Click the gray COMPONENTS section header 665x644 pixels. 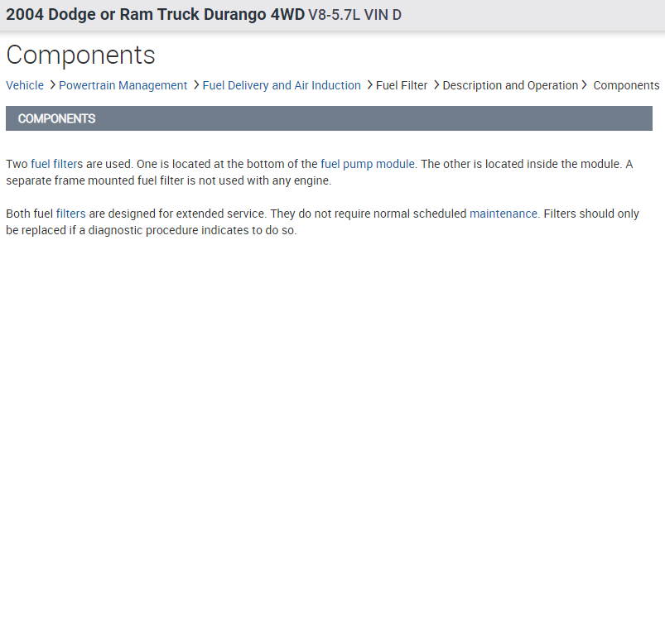tap(329, 118)
